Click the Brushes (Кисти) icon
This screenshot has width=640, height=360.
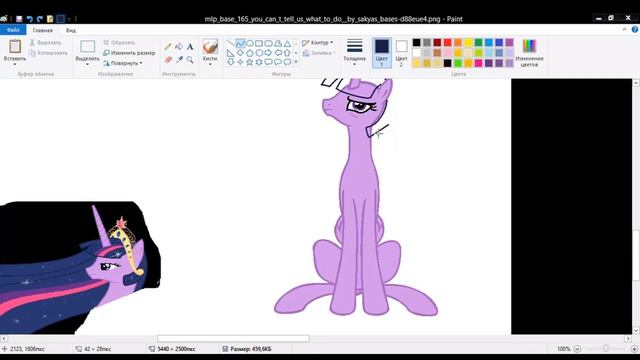(x=210, y=47)
